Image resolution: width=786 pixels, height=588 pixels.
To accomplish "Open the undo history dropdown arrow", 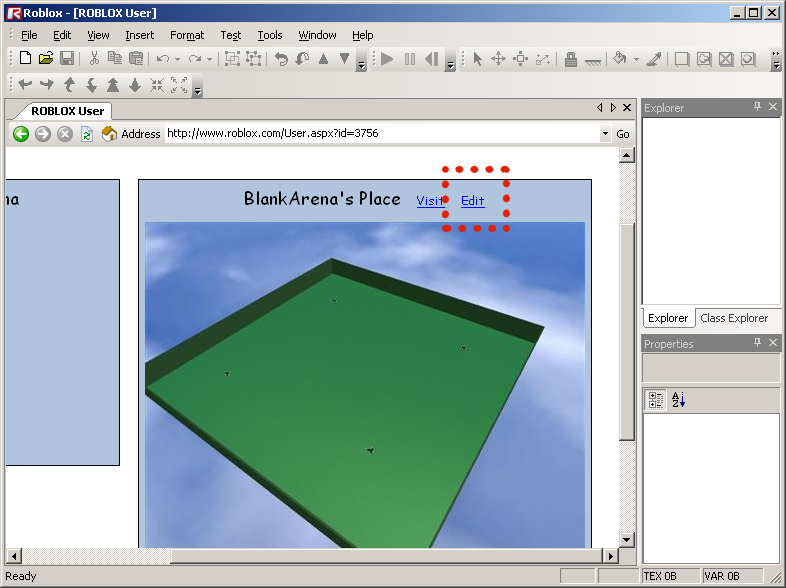I will [x=177, y=59].
